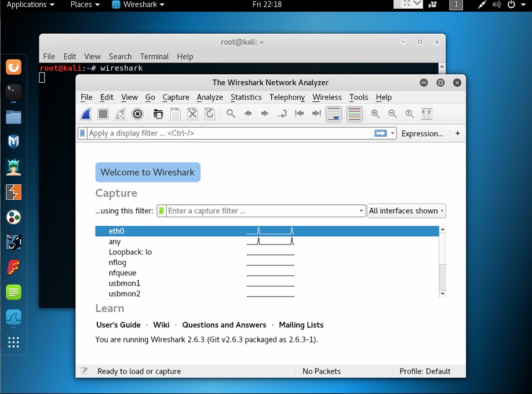Select the eth0 interface with traffic sparkline
The width and height of the screenshot is (532, 394).
(x=174, y=231)
